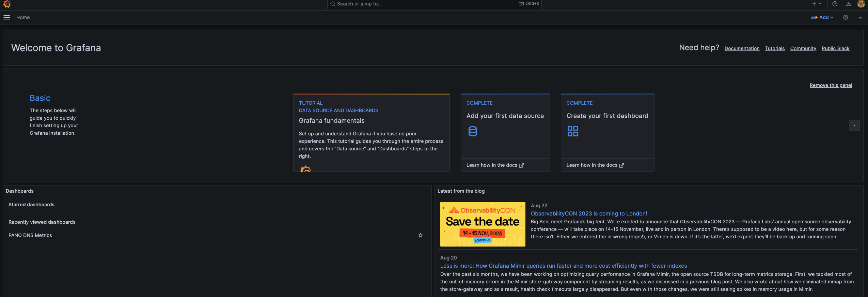Click the Grafana logo in top-left corner
Image resolution: width=868 pixels, height=297 pixels.
tap(7, 4)
